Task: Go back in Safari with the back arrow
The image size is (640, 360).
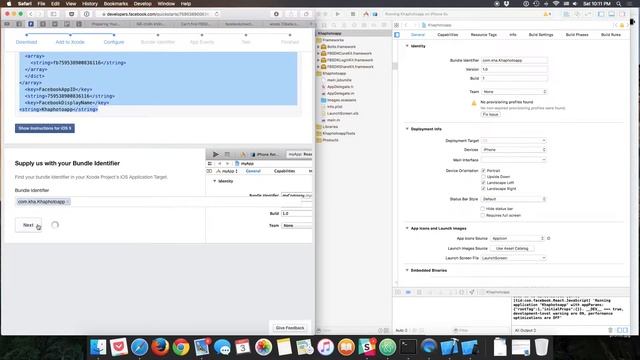Action: coord(31,14)
